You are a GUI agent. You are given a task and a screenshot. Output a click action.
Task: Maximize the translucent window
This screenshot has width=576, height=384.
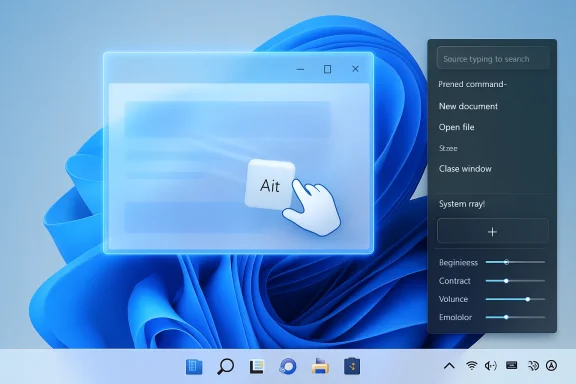[327, 69]
